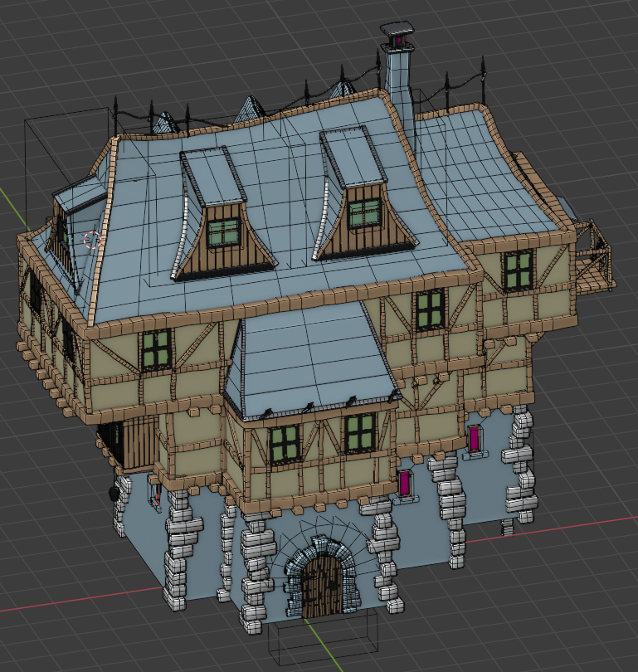Click the magenta window beside the front bay
The image size is (638, 672).
pyautogui.click(x=405, y=484)
